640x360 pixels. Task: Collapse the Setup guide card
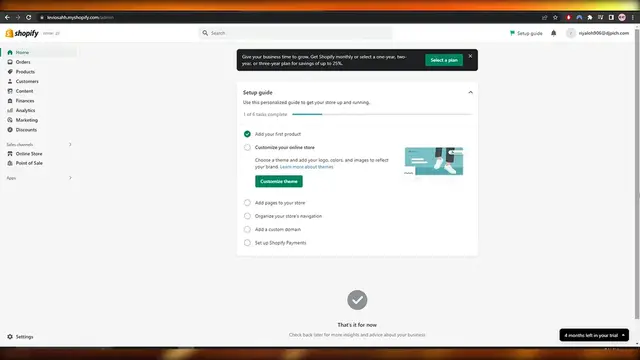pos(470,93)
